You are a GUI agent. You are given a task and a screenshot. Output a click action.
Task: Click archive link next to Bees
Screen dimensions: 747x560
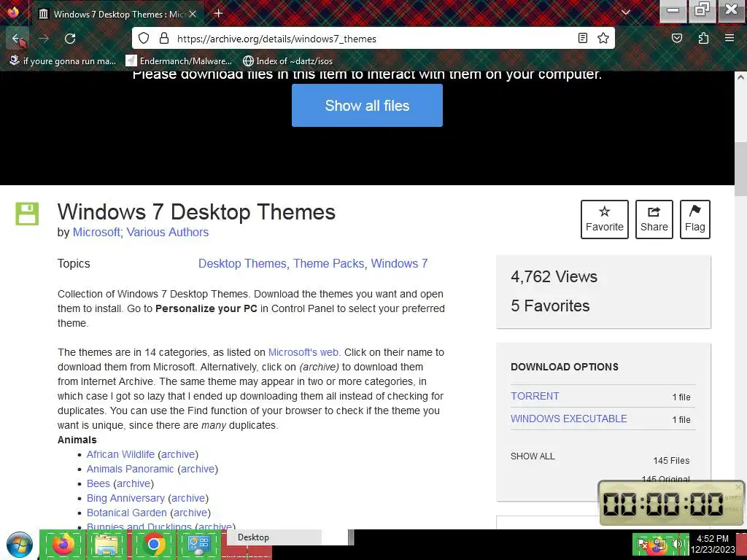(134, 484)
